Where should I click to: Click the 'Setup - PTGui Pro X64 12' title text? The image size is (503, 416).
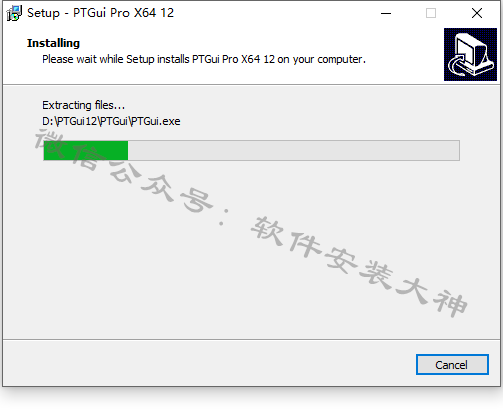tap(100, 13)
